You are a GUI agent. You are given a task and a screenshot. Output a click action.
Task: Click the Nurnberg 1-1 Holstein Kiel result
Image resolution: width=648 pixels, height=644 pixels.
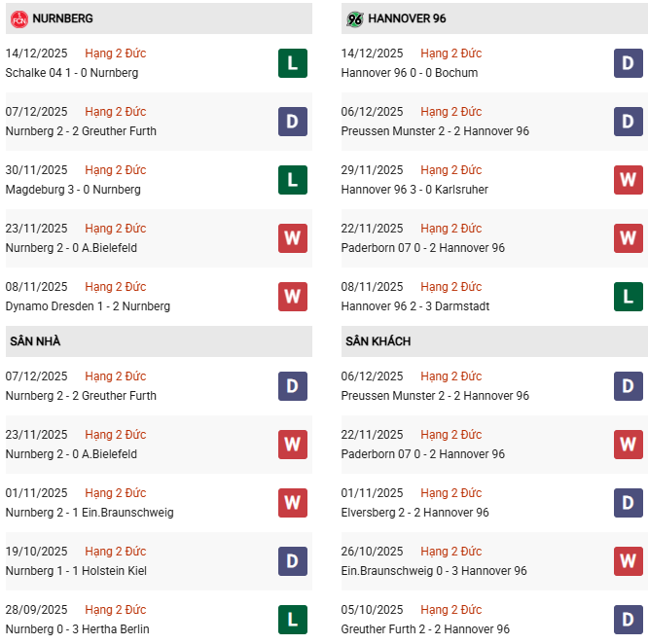(78, 571)
